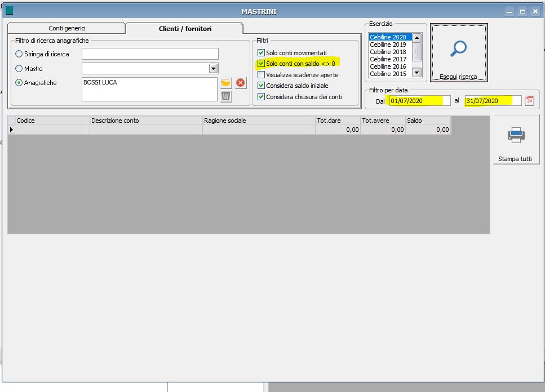The width and height of the screenshot is (545, 392).
Task: Select Cebiline 2015 in Esercizio list
Action: tap(390, 74)
